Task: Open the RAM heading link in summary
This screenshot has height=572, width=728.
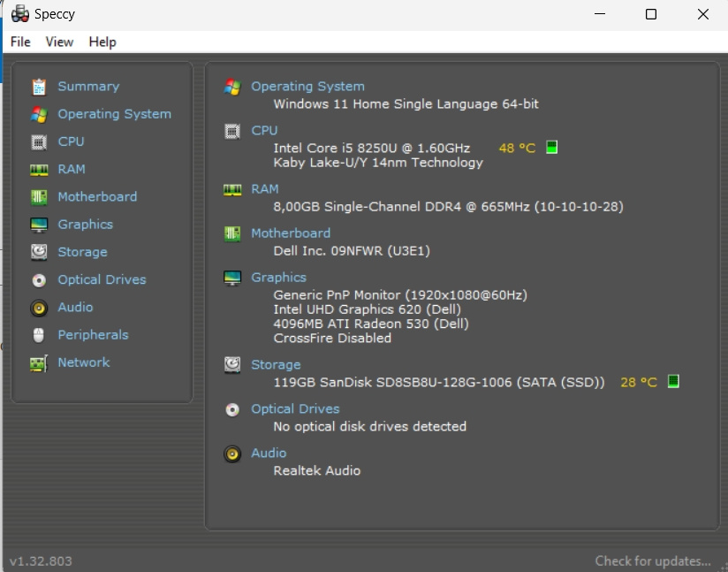Action: [x=265, y=189]
